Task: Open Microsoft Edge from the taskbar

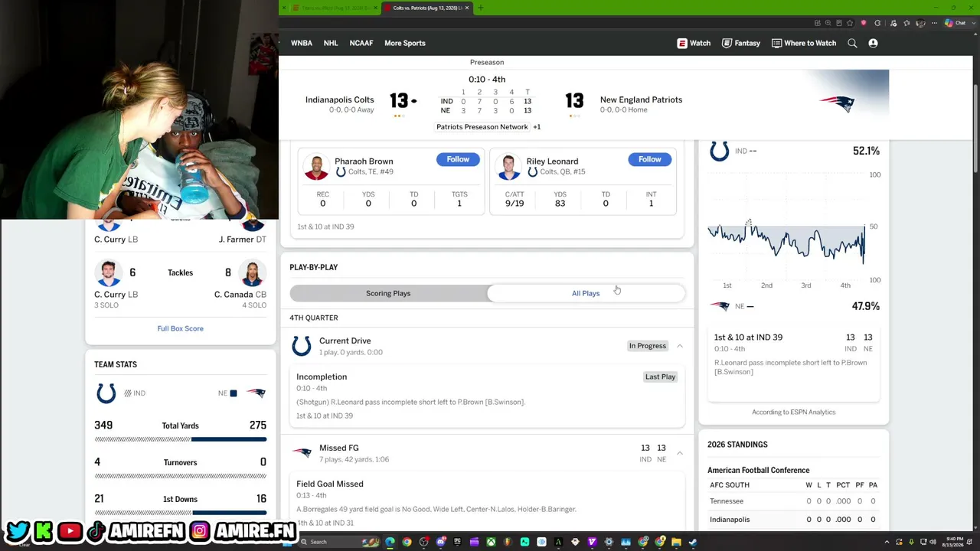Action: point(390,542)
